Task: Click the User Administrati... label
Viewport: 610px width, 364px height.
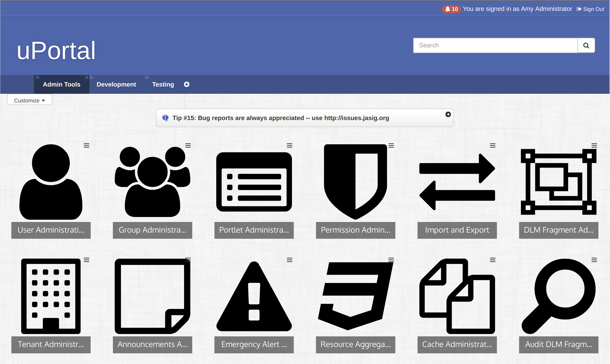Action: pyautogui.click(x=51, y=230)
